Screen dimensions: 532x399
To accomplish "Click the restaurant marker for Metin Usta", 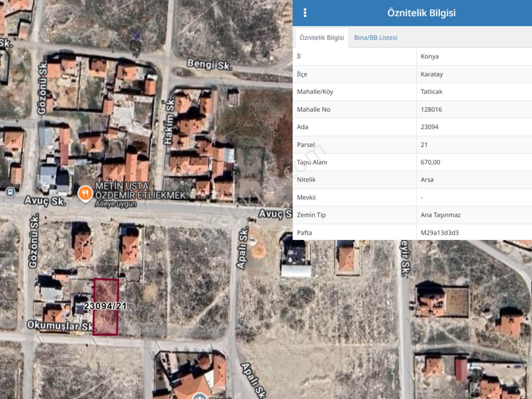I will tap(85, 194).
